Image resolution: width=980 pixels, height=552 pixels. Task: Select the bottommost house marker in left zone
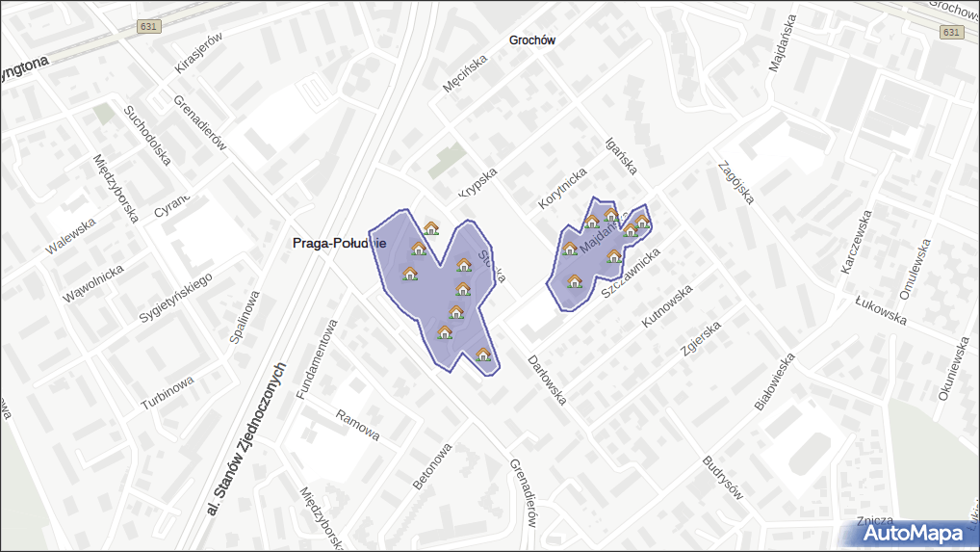(483, 355)
